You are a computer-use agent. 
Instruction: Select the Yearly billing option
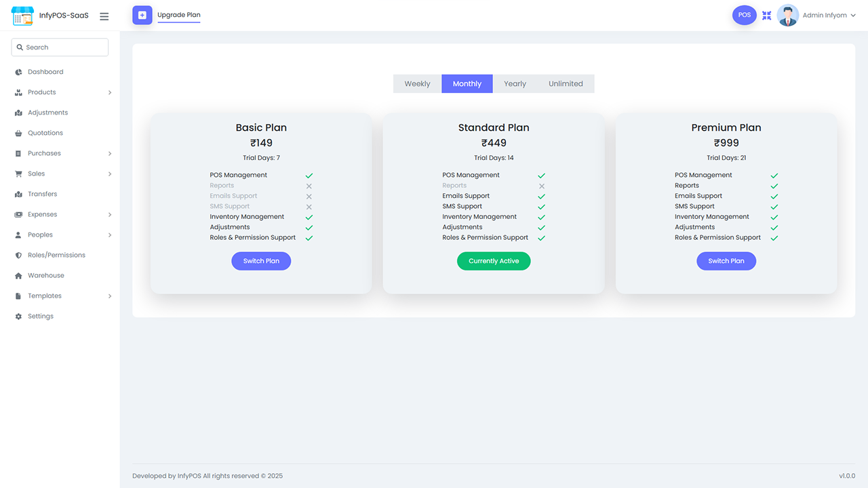[515, 83]
